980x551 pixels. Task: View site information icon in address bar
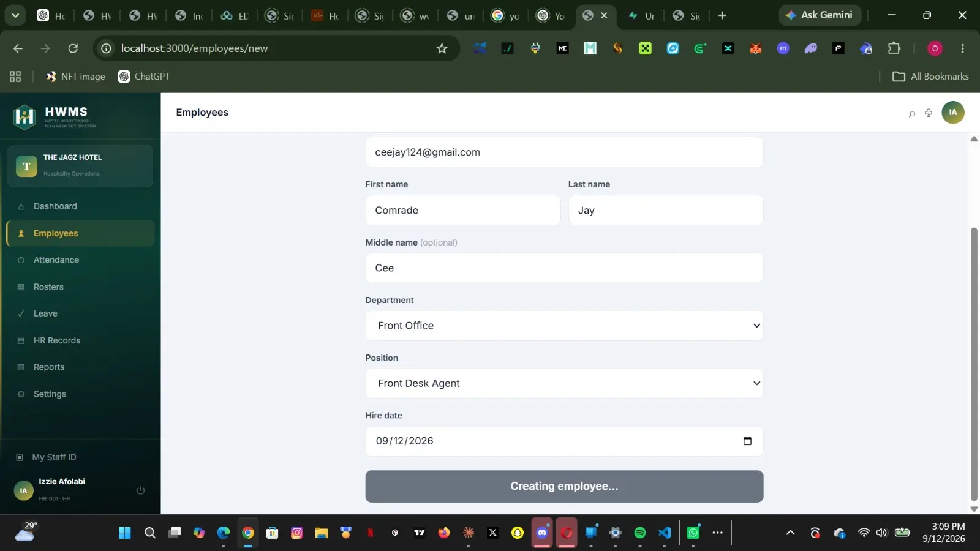(x=106, y=48)
